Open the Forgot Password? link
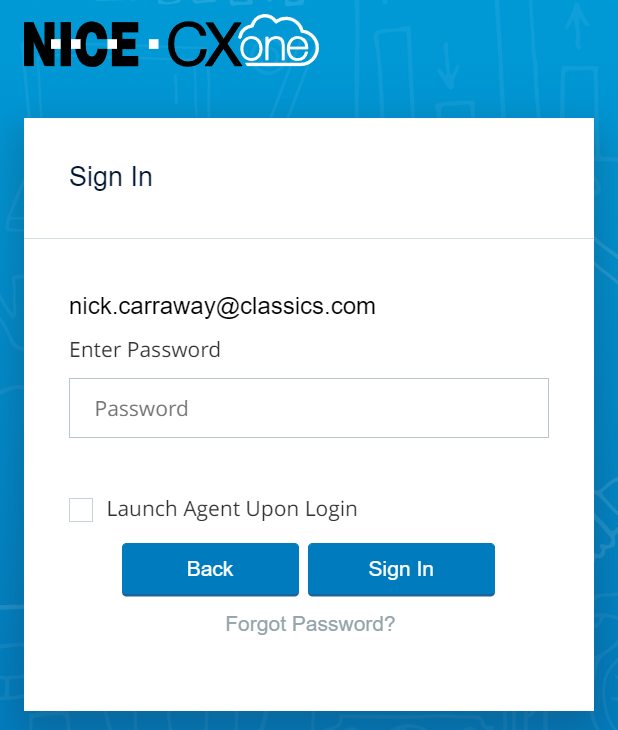 coord(310,624)
